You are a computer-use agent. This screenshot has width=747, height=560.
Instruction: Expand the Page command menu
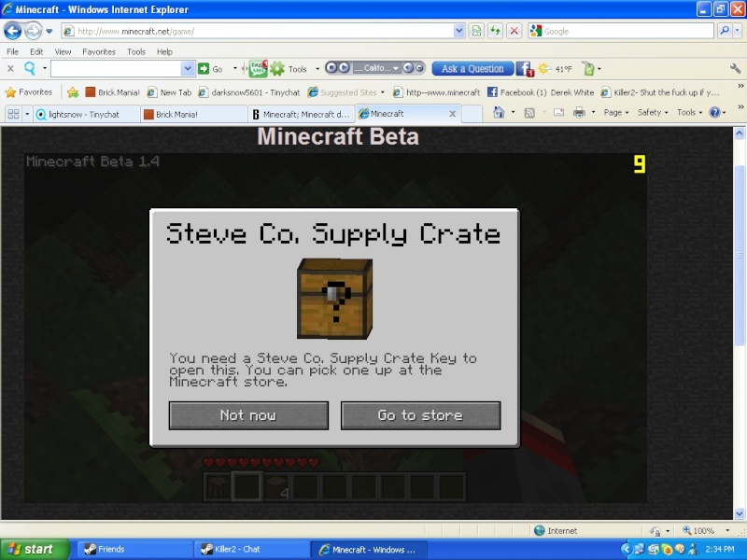(616, 113)
